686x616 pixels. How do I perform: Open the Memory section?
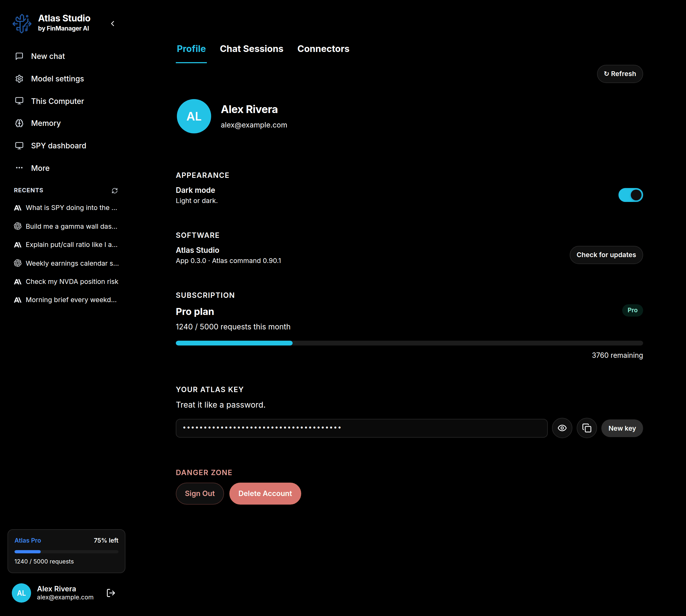click(66, 123)
